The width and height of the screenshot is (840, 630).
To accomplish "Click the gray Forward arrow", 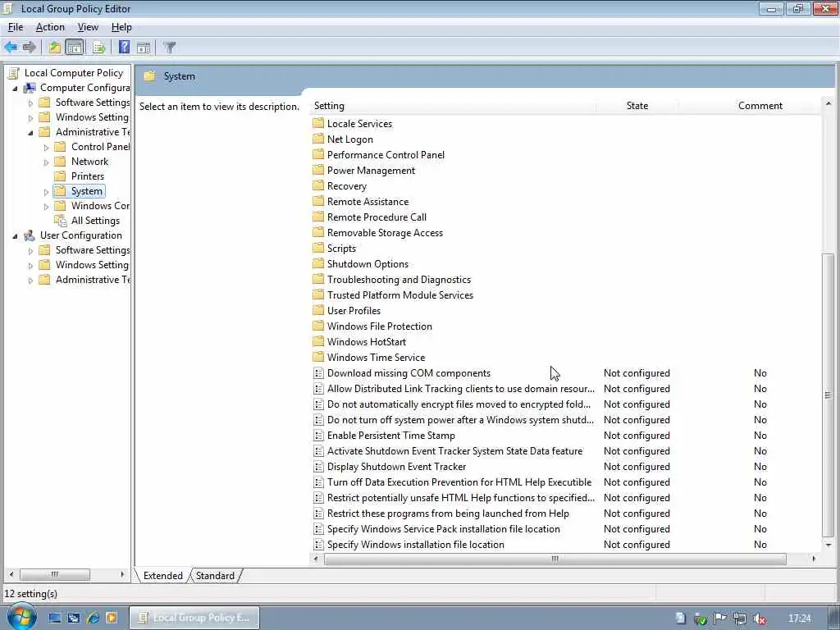I will click(x=30, y=47).
